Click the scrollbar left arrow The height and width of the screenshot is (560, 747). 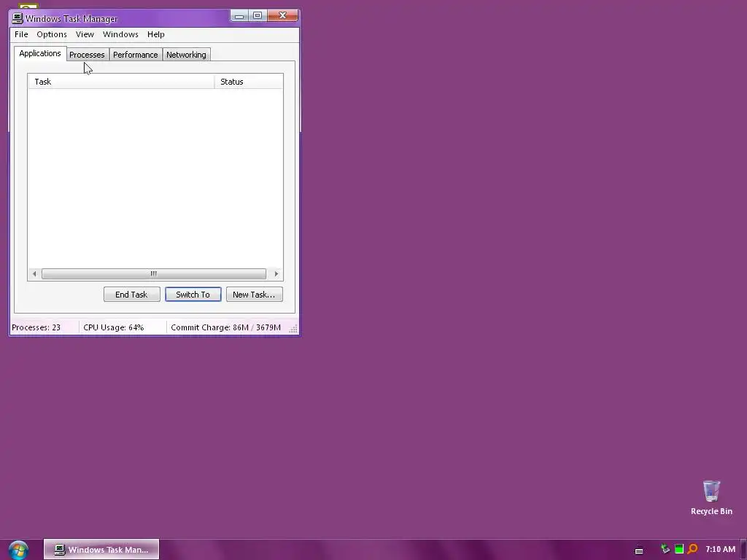(34, 274)
